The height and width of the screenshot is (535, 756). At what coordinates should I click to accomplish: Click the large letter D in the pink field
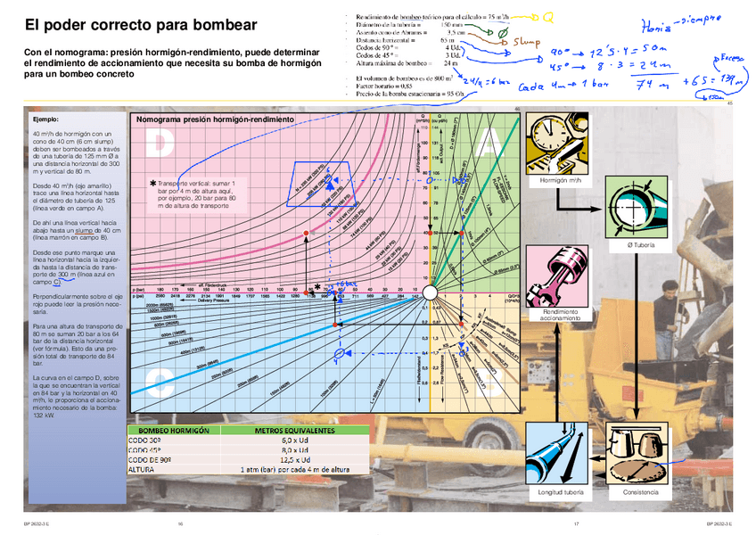pos(160,143)
